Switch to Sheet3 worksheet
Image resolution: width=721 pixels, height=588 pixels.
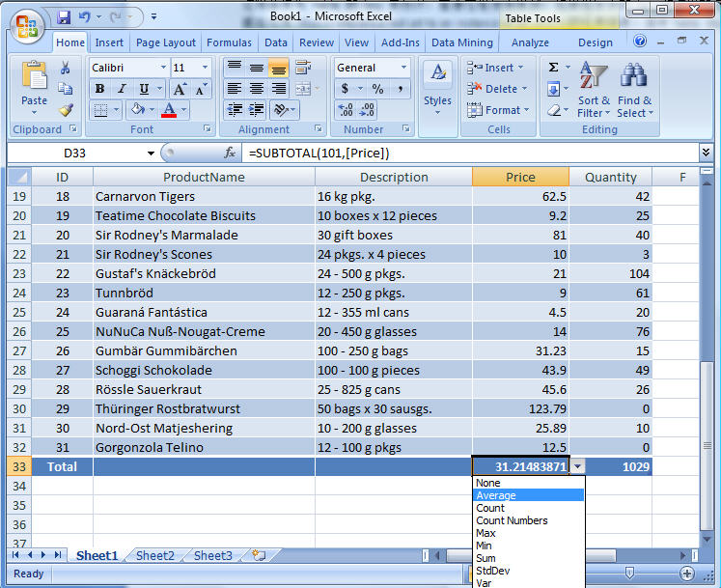point(213,556)
